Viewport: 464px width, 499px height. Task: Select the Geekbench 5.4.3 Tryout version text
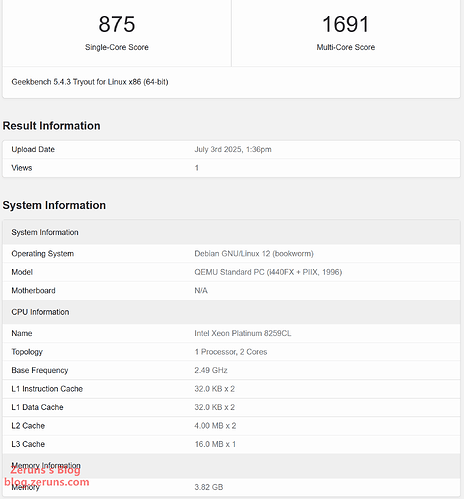90,82
